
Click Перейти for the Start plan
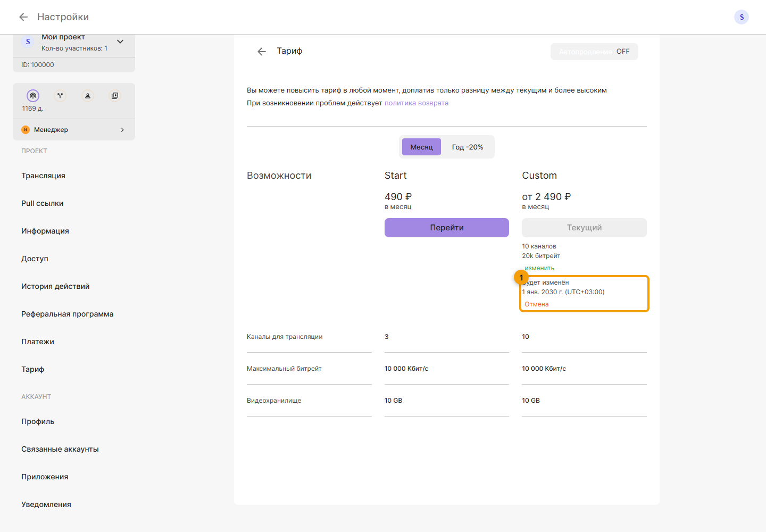[x=447, y=228]
